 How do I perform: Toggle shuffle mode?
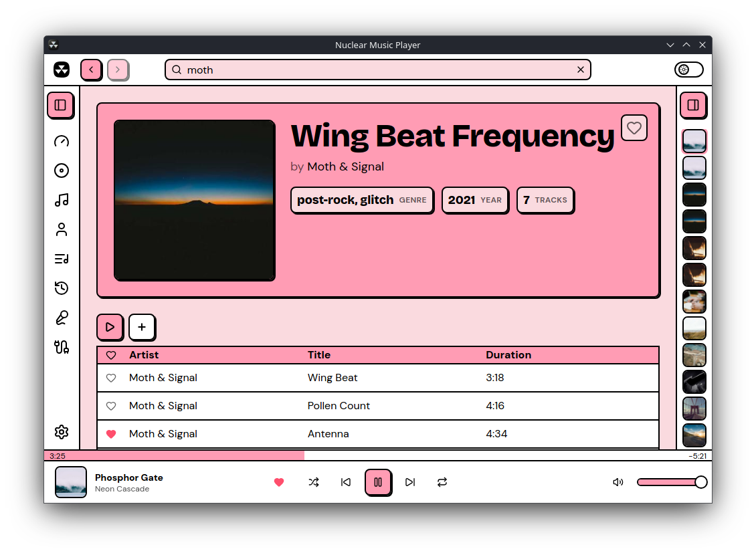click(x=313, y=482)
